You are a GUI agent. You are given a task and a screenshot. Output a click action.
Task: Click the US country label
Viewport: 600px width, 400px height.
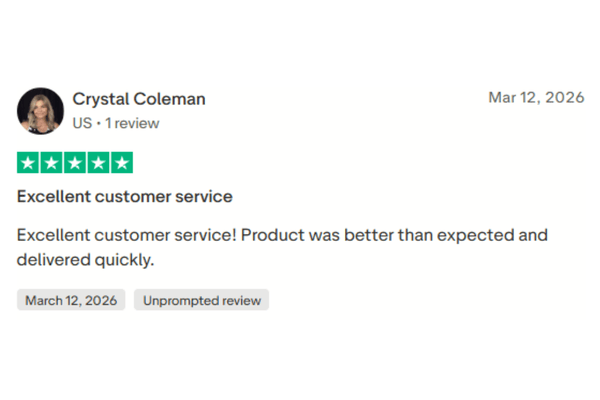82,124
